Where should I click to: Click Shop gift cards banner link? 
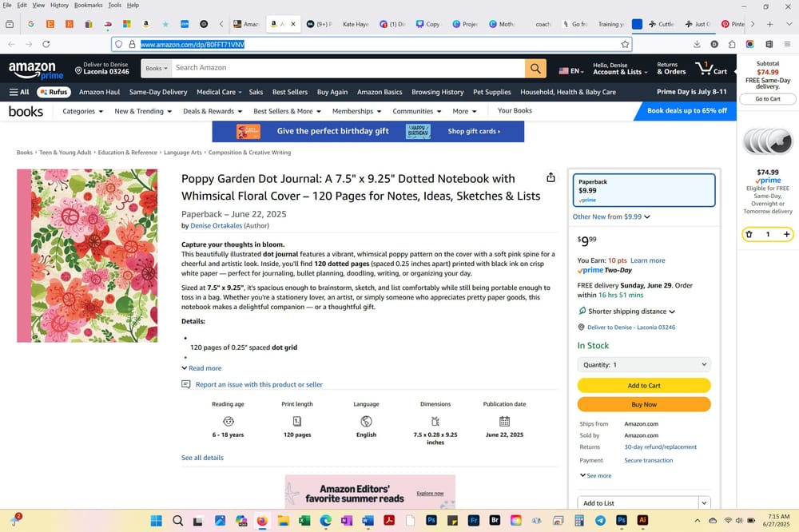click(474, 131)
